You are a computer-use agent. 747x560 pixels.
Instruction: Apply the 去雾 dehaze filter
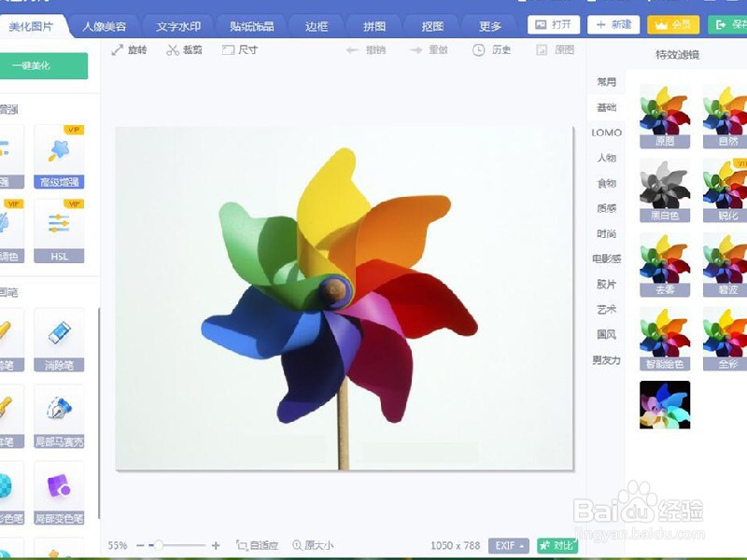665,265
